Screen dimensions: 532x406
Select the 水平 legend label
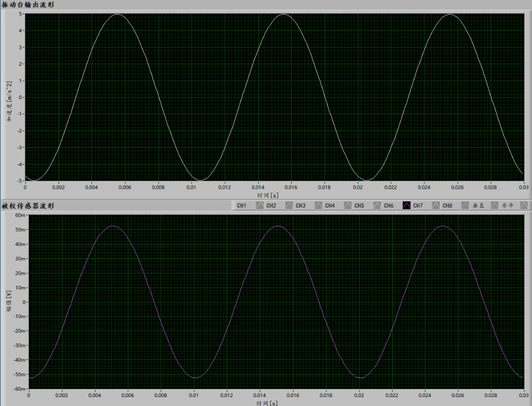(507, 206)
